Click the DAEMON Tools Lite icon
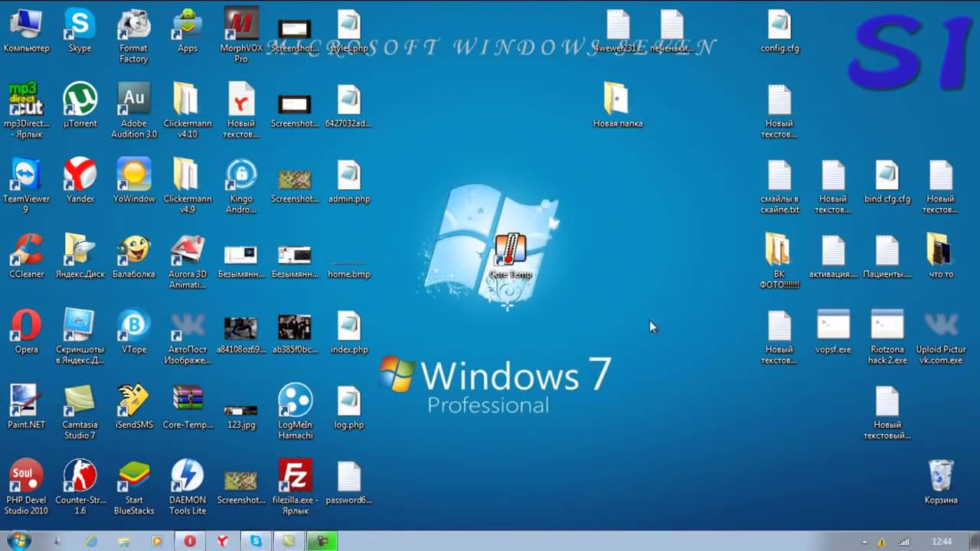The width and height of the screenshot is (980, 551). click(188, 486)
